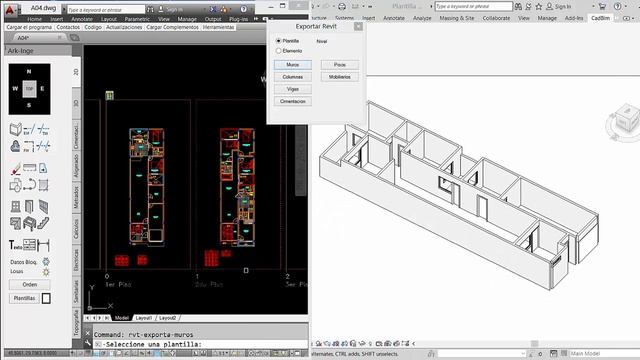Click the AutoCAD keyword search field
The image size is (640, 360).
pos(106,9)
